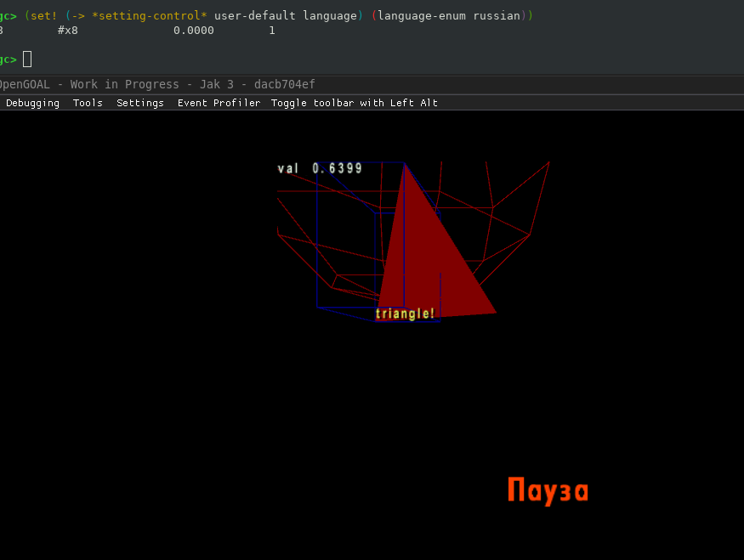744x560 pixels.
Task: Click the yellow 'triangle!' label
Action: click(406, 314)
